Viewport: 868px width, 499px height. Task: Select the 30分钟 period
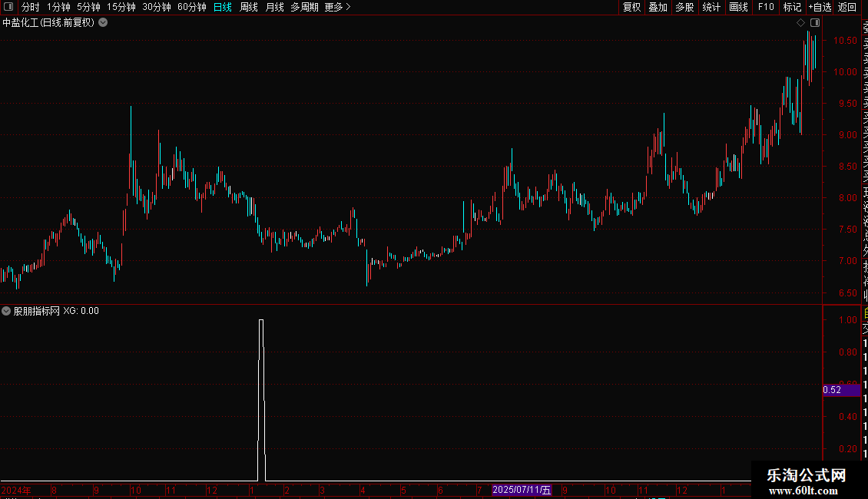(157, 7)
